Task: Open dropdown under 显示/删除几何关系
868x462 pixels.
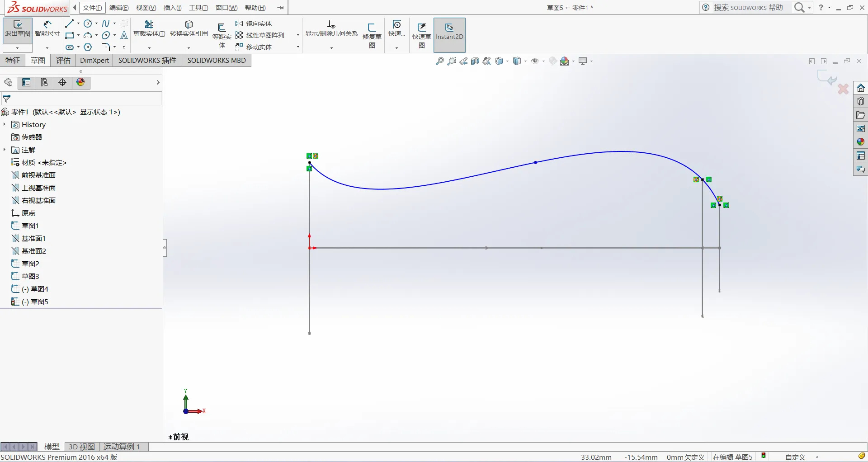Action: [x=331, y=48]
